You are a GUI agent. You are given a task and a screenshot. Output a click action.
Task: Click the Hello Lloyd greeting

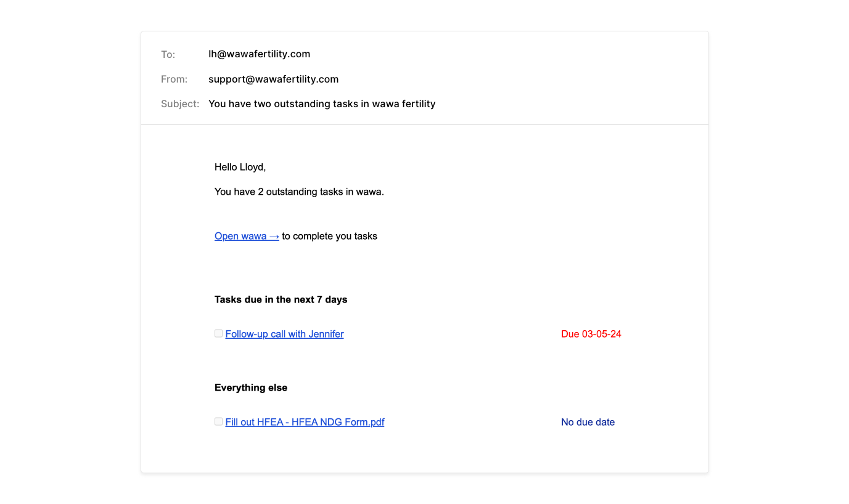(x=240, y=167)
